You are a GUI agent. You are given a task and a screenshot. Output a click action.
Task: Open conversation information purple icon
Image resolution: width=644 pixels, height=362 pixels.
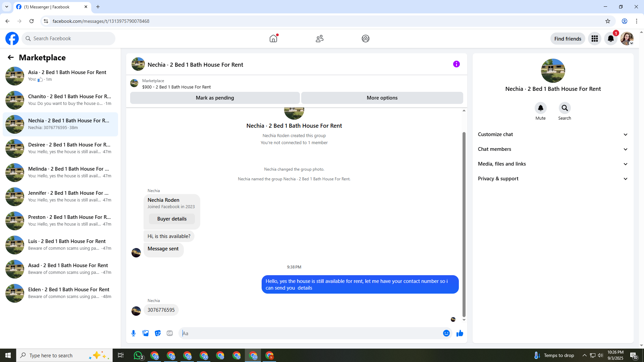click(x=457, y=64)
